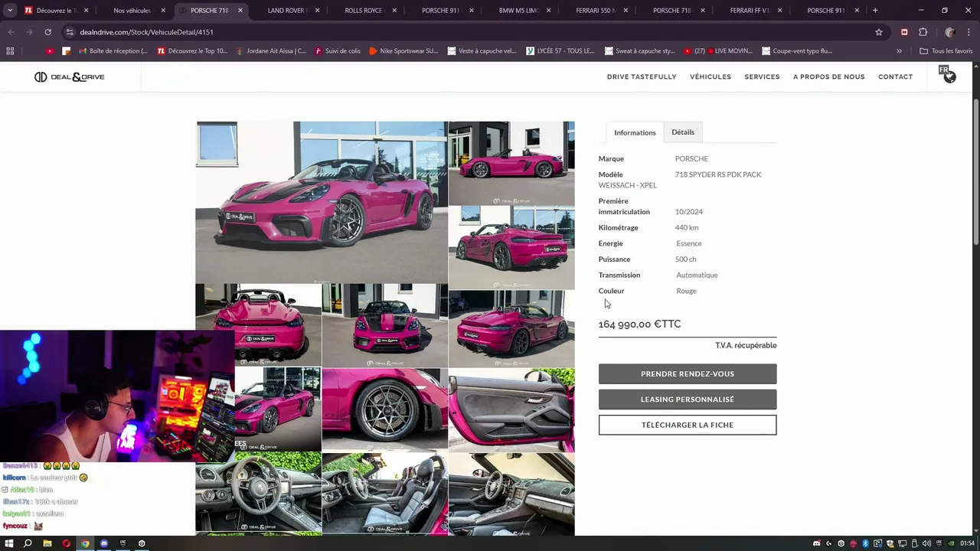Open the Nike Sportswear bookmark
Image resolution: width=980 pixels, height=551 pixels.
(x=403, y=51)
